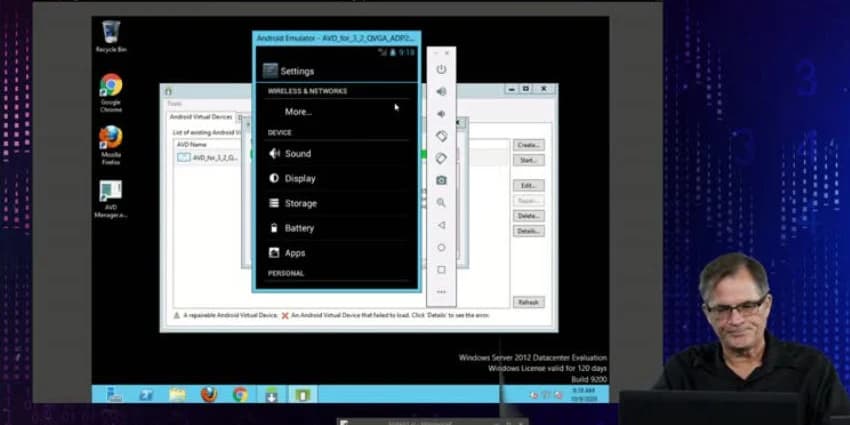Click the emulator volume up icon

[441, 92]
